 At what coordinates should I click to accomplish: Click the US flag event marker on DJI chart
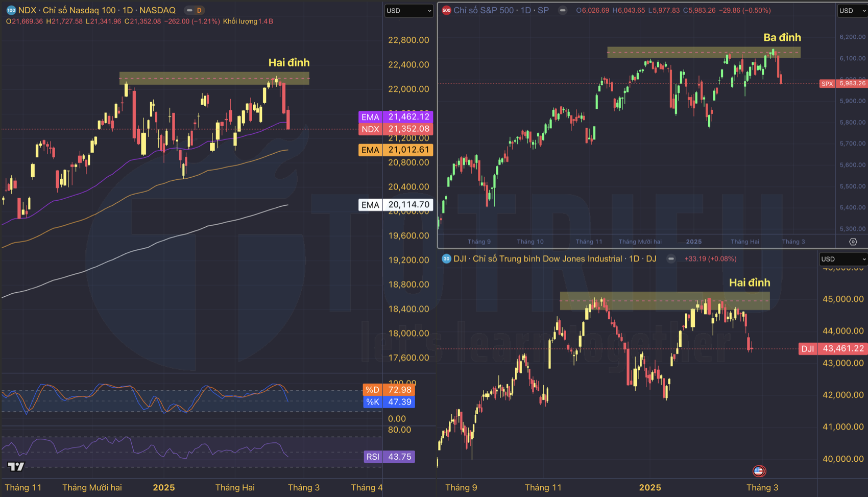[759, 471]
